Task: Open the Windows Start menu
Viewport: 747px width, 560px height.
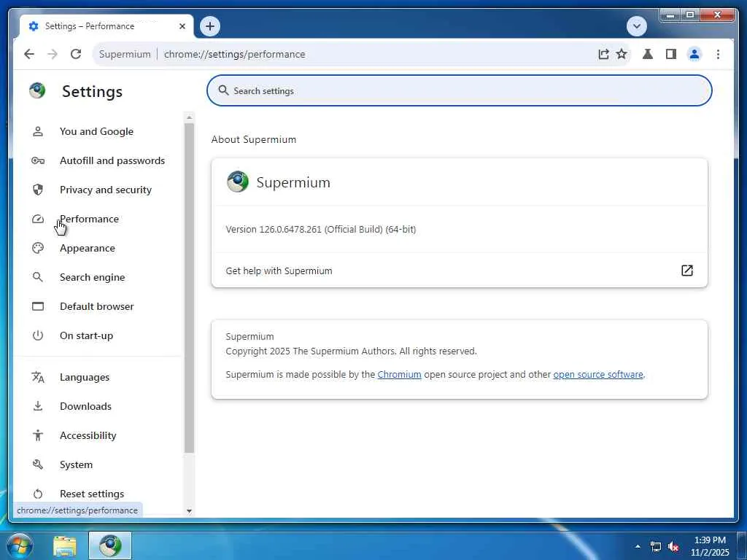Action: [x=20, y=545]
